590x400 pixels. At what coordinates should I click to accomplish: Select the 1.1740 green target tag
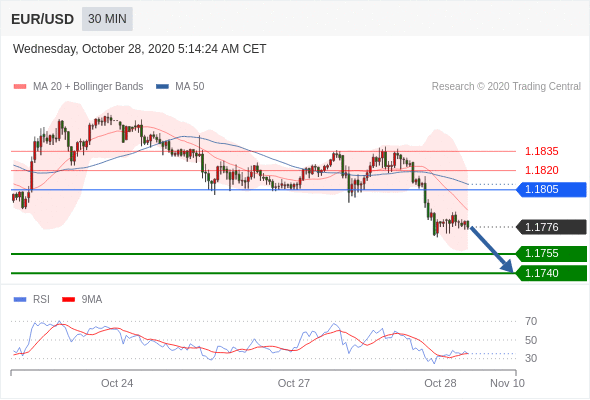tap(551, 273)
